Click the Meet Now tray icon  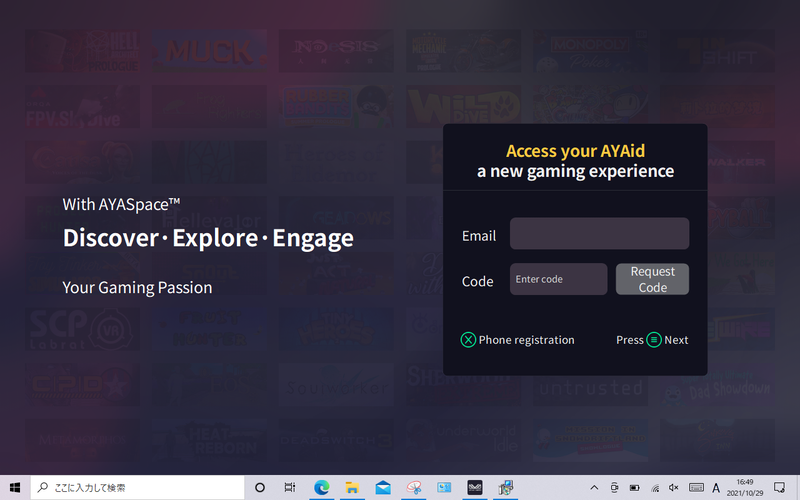click(x=614, y=488)
